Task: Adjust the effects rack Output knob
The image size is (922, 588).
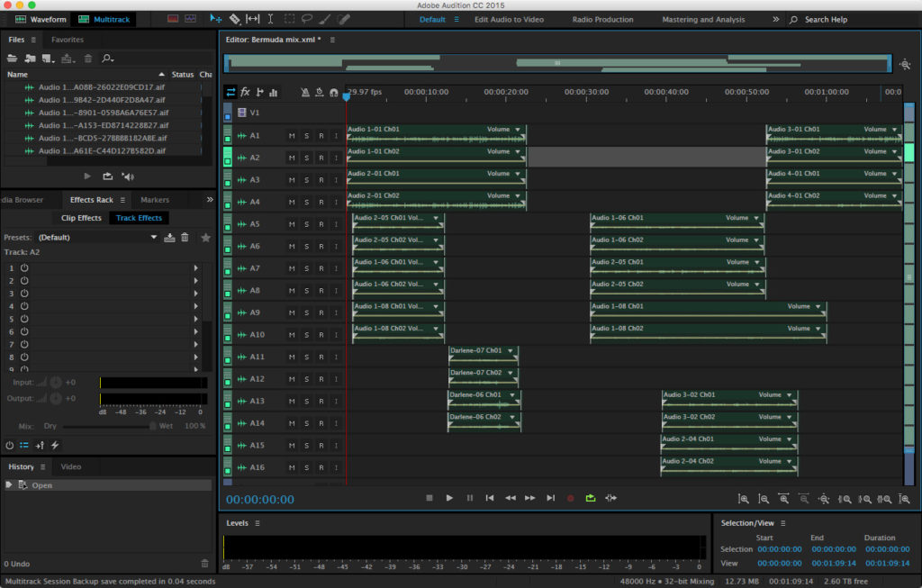Action: point(56,398)
